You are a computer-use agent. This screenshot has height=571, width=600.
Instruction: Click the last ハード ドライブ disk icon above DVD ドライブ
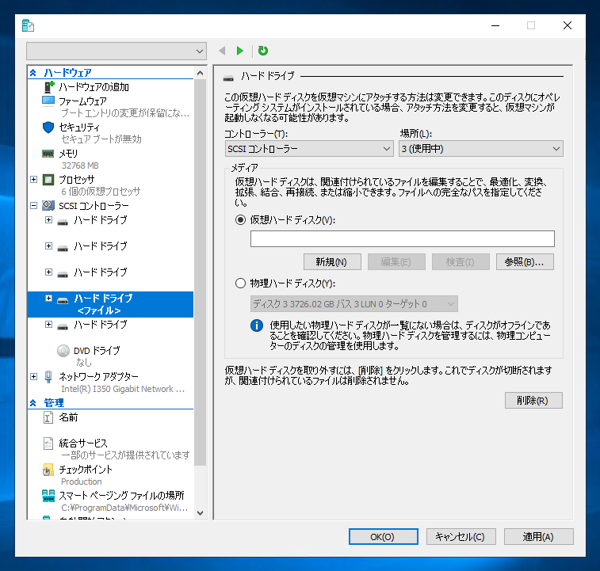click(x=63, y=326)
